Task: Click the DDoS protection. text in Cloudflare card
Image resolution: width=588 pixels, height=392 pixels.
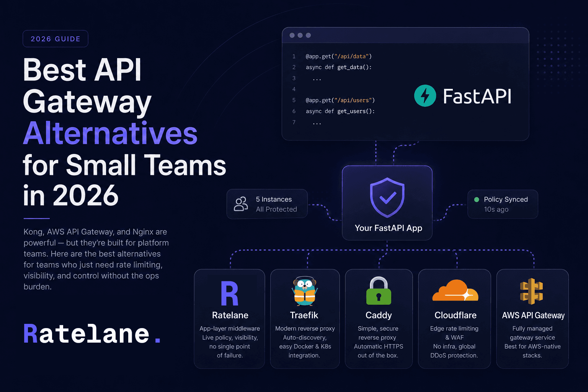Action: point(454,355)
